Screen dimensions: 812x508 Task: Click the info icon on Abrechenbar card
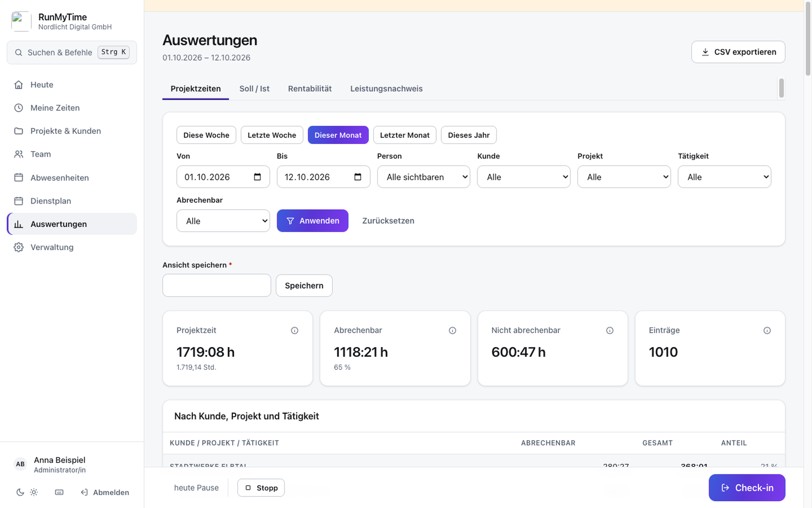pos(452,330)
